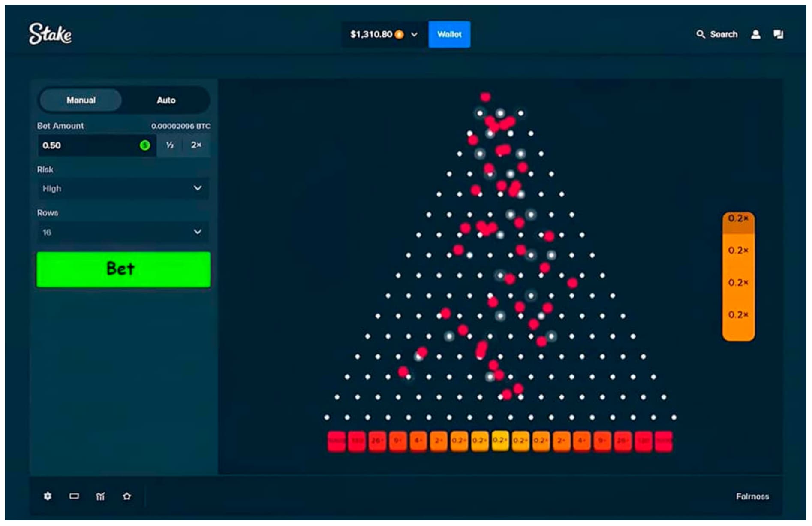Switch to Auto betting mode
Image resolution: width=812 pixels, height=526 pixels.
(x=166, y=100)
